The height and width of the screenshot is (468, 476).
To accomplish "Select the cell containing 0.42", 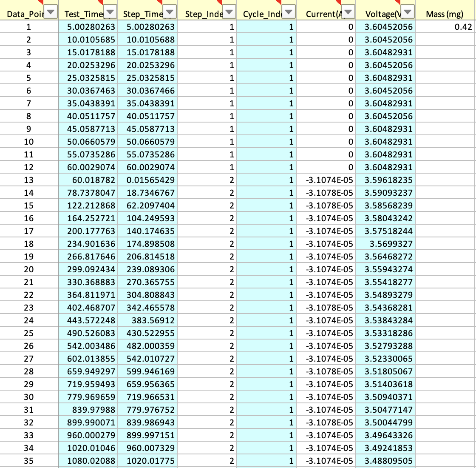I will 445,26.
